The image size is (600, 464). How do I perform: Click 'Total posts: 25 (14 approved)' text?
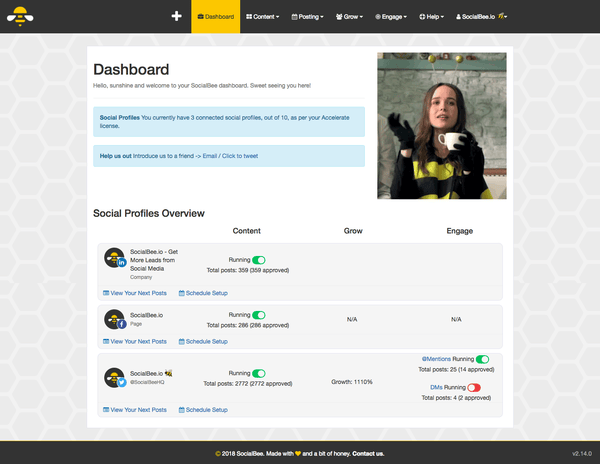pos(456,370)
